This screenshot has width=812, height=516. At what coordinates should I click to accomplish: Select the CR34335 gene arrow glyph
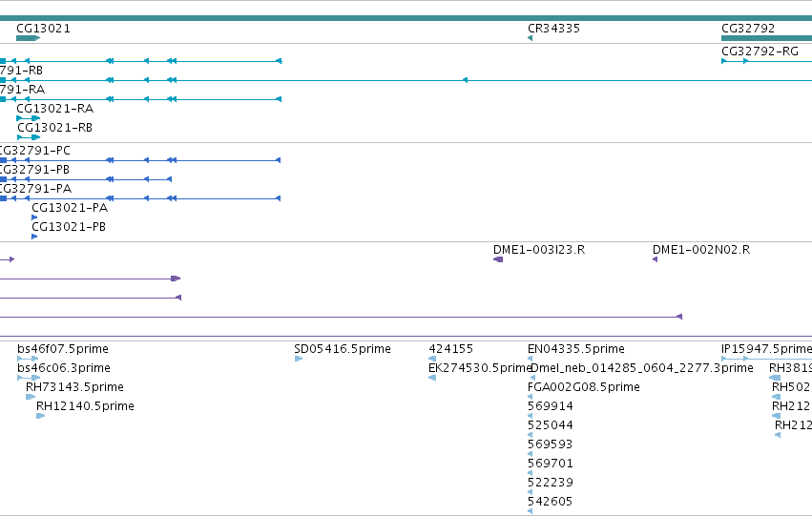point(530,38)
